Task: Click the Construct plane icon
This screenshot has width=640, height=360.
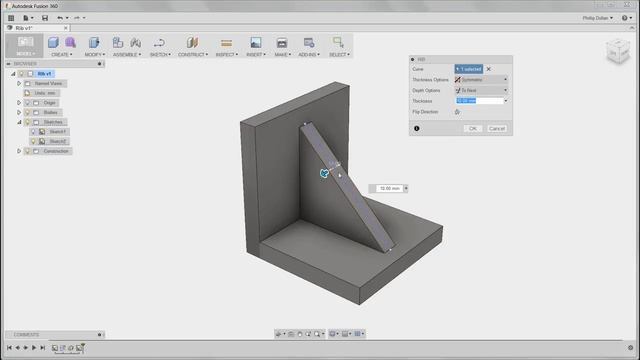Action: click(192, 42)
